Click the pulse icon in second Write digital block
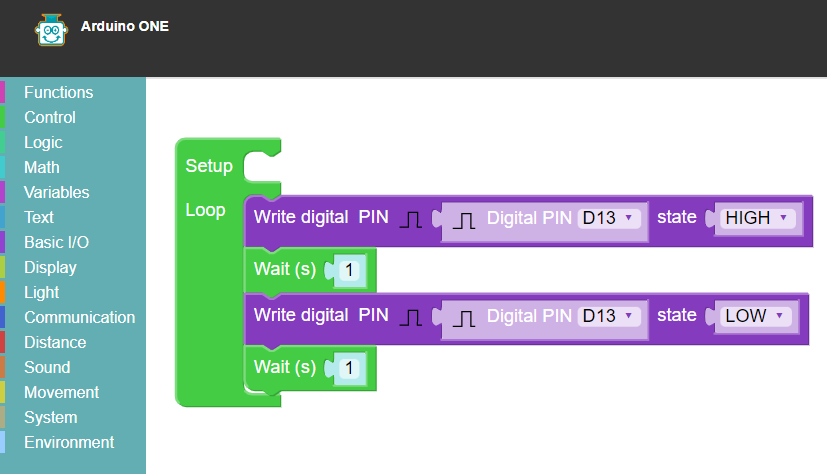Image resolution: width=827 pixels, height=474 pixels. (x=411, y=317)
